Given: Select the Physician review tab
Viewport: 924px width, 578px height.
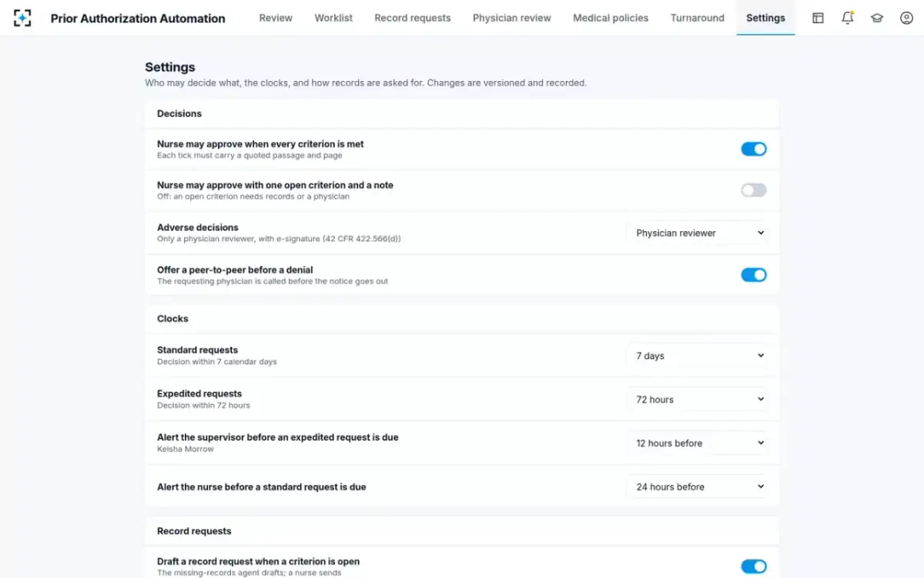Looking at the screenshot, I should click(512, 18).
